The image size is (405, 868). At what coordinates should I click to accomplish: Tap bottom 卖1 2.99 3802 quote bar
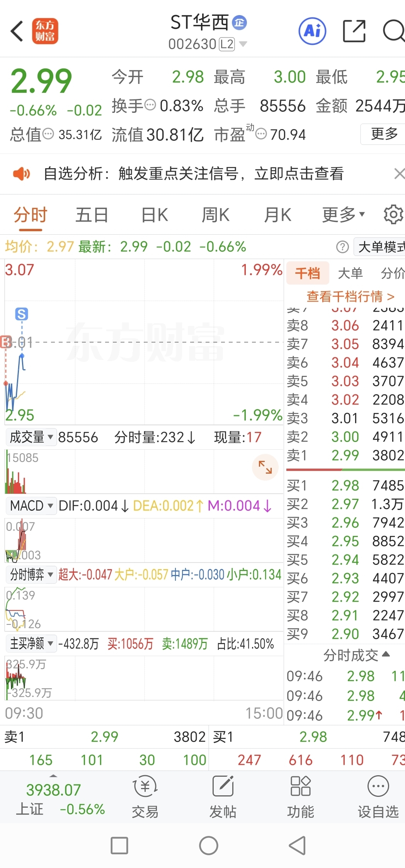104,737
